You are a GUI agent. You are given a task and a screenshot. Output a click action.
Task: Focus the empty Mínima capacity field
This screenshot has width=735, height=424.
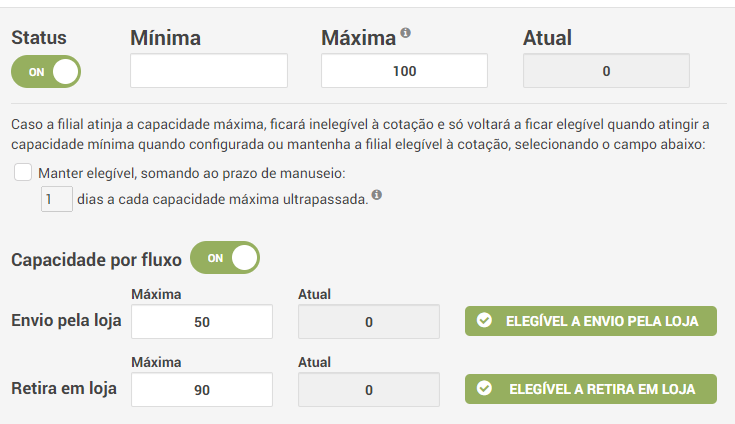pyautogui.click(x=209, y=71)
